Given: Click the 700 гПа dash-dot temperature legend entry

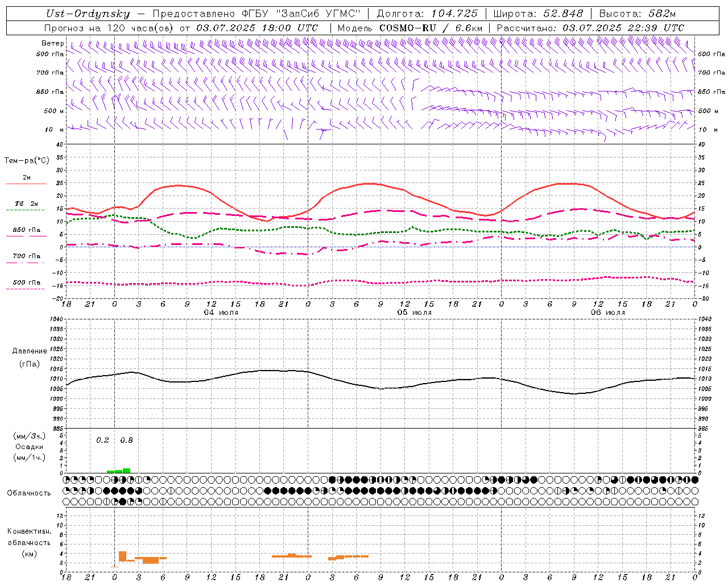Looking at the screenshot, I should pyautogui.click(x=26, y=258).
